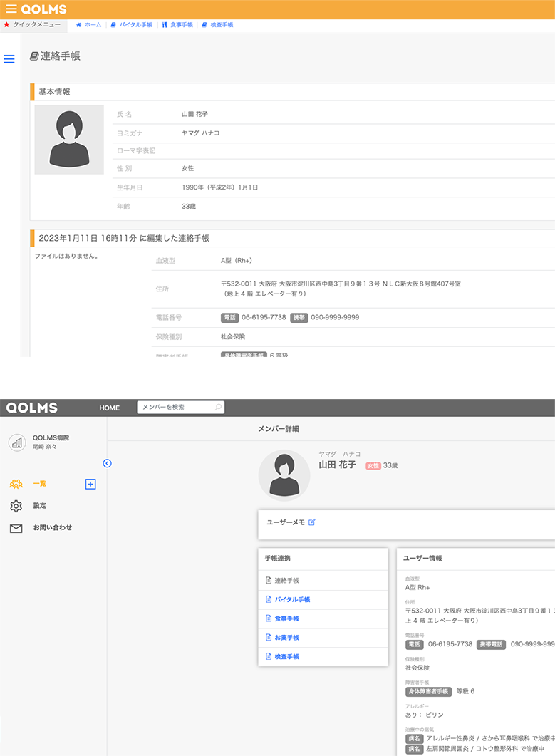Open お問い合わせ with the envelope icon
The width and height of the screenshot is (555, 756).
coord(16,528)
